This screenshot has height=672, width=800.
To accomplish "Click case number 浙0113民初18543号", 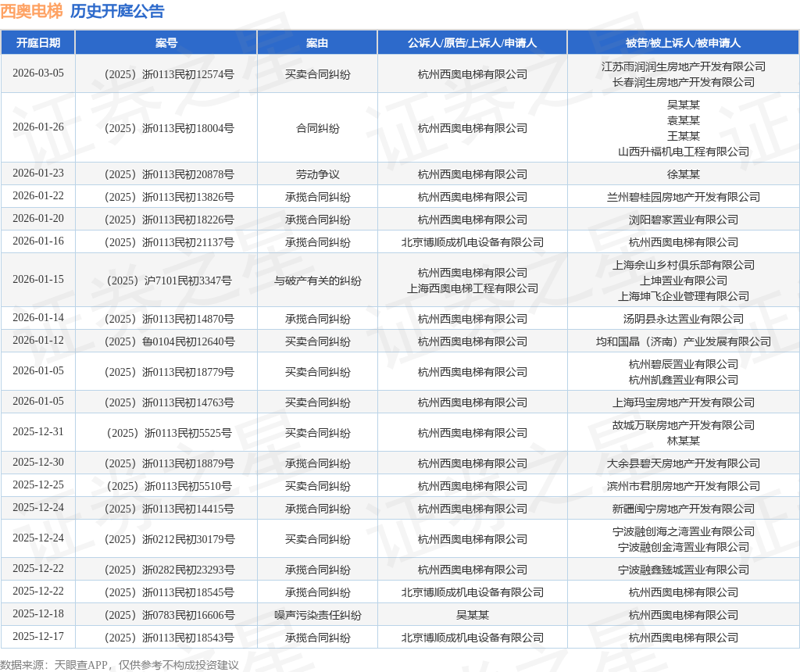I will (x=169, y=638).
